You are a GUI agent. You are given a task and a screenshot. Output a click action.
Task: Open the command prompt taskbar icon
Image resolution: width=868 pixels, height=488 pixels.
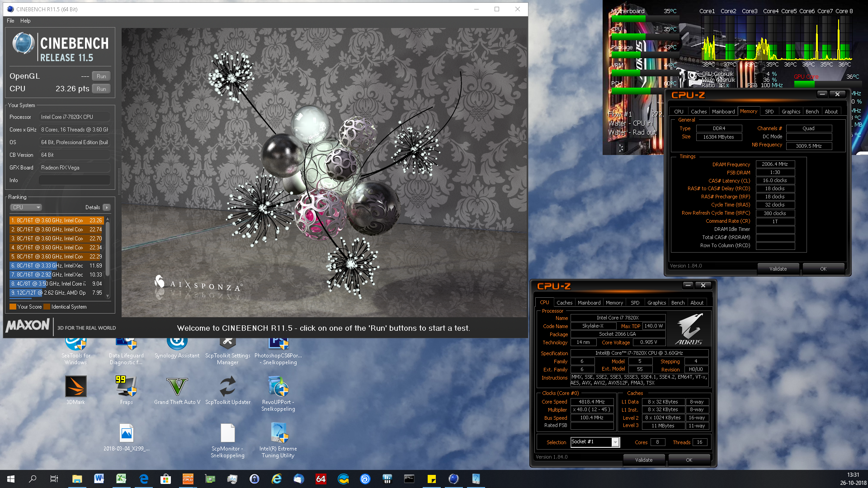[x=409, y=479]
